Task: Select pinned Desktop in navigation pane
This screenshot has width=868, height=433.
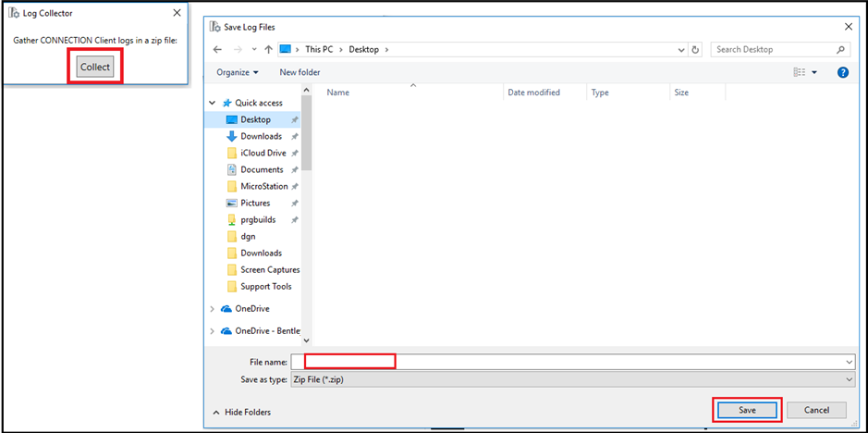Action: [x=255, y=119]
